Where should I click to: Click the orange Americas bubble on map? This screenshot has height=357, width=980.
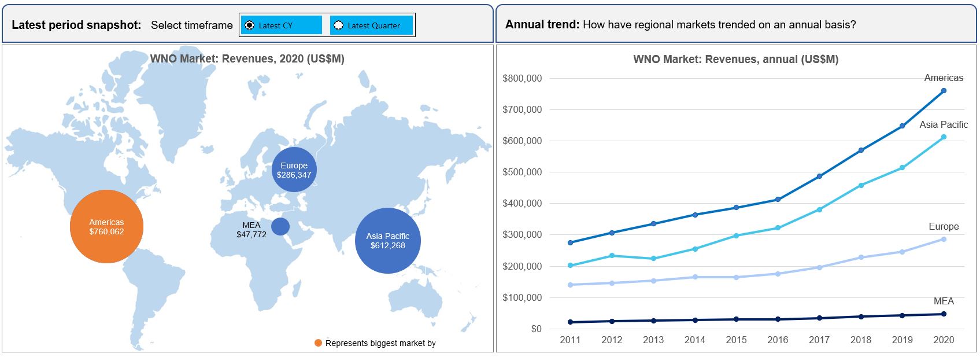point(106,227)
